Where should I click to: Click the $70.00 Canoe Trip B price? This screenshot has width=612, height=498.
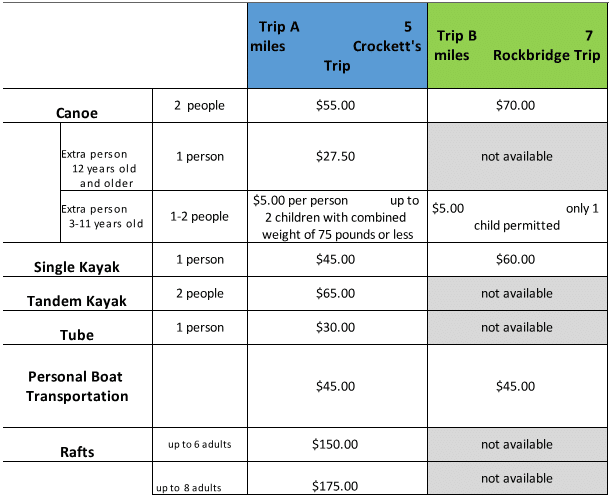point(517,104)
